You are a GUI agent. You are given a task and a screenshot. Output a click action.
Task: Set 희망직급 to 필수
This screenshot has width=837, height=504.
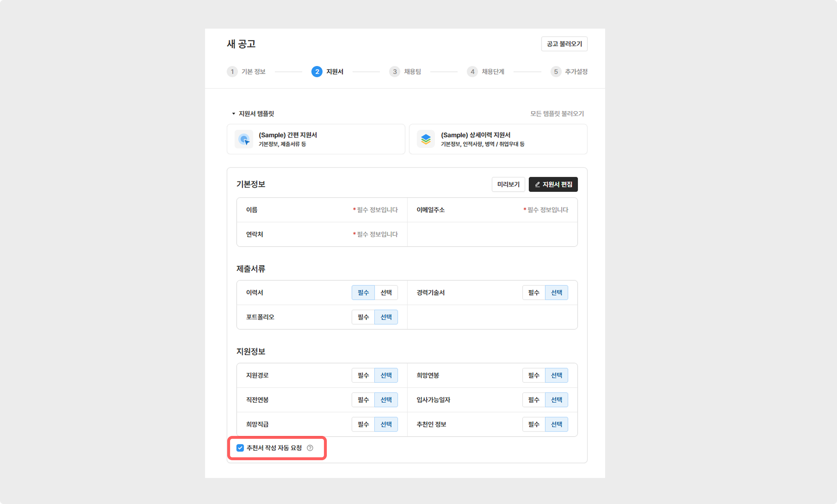click(x=363, y=424)
